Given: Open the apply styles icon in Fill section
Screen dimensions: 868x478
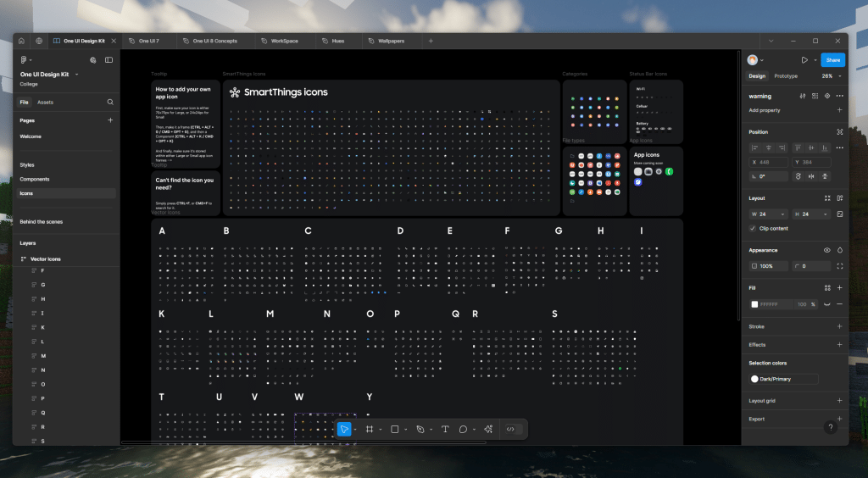Looking at the screenshot, I should [827, 287].
